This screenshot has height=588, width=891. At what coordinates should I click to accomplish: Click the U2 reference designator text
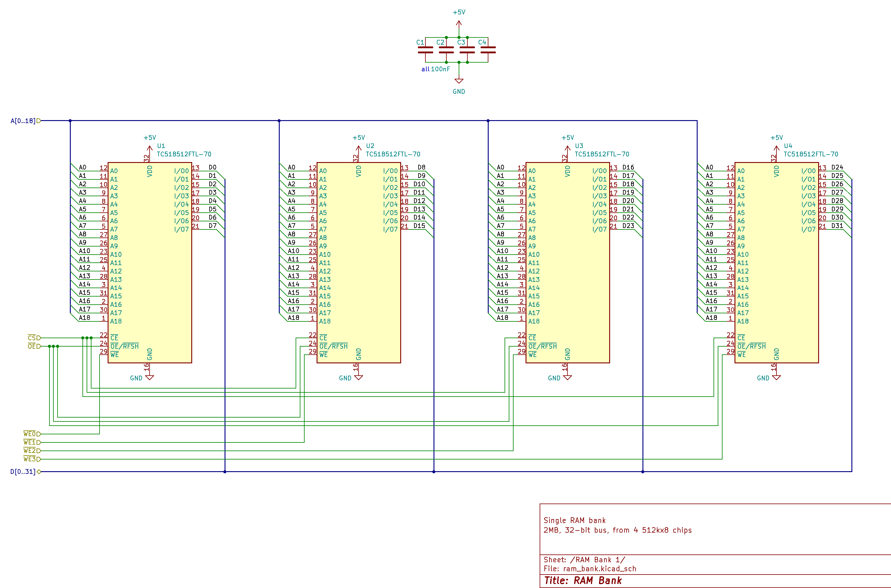tap(370, 146)
